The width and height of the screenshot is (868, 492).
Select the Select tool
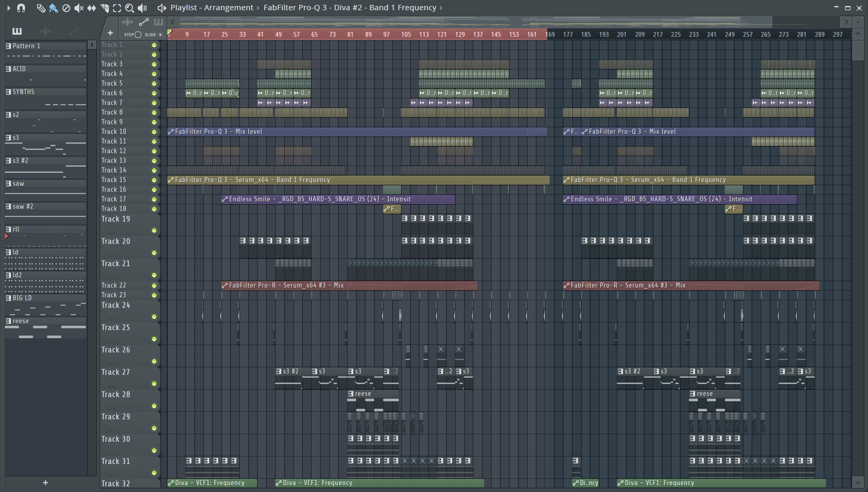click(x=117, y=8)
